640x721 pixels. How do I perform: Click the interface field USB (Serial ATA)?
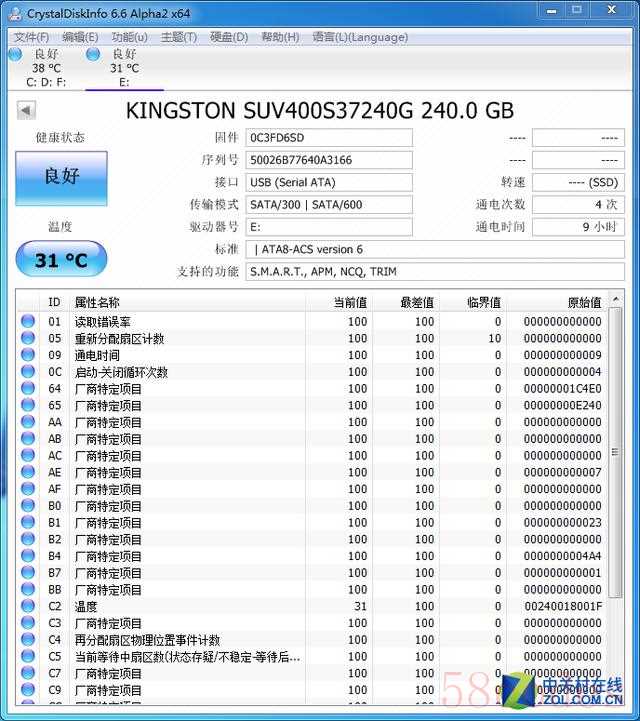coord(329,183)
